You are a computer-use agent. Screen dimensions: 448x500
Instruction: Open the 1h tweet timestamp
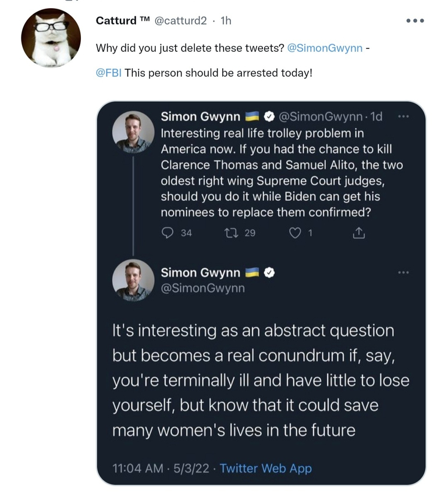[226, 20]
